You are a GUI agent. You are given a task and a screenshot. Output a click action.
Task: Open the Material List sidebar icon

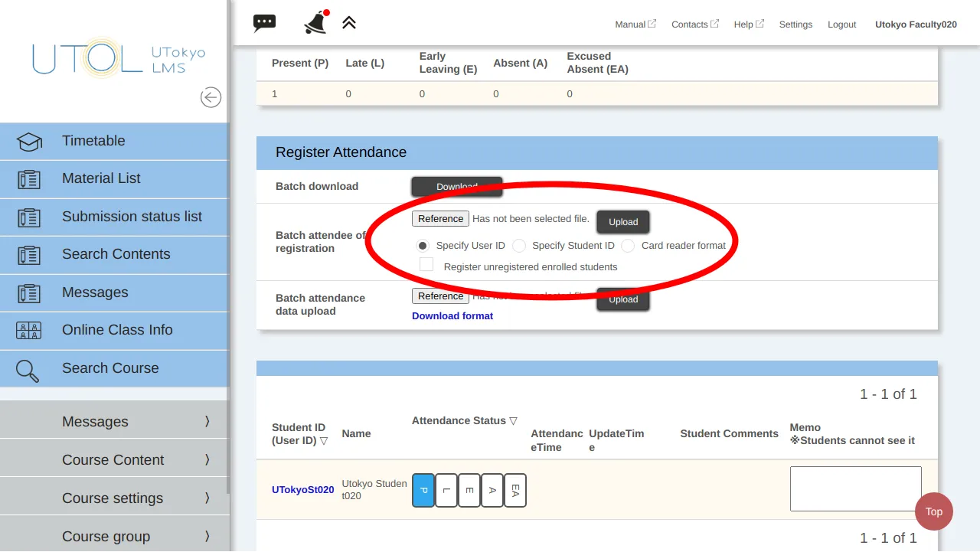pyautogui.click(x=29, y=179)
